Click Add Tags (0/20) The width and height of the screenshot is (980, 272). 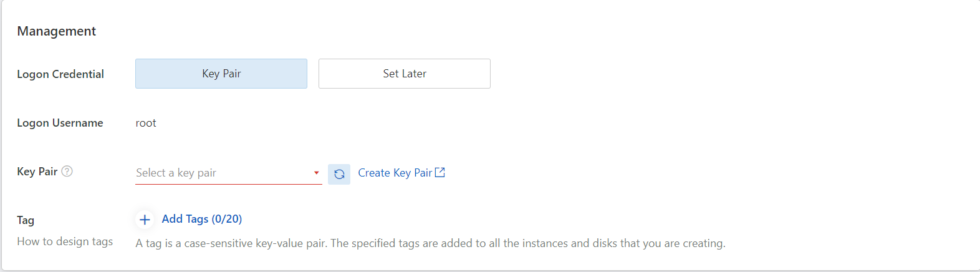[x=201, y=219]
